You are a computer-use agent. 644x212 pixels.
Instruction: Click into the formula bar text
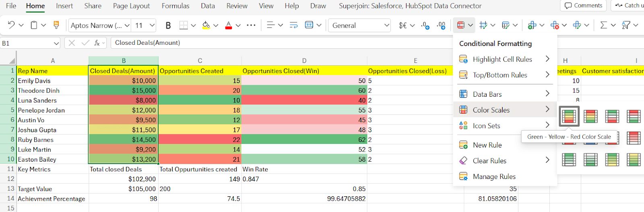(x=147, y=43)
